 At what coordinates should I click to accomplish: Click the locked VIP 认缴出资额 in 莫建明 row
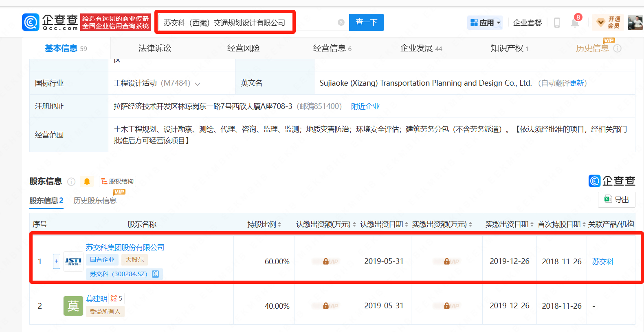tap(325, 306)
